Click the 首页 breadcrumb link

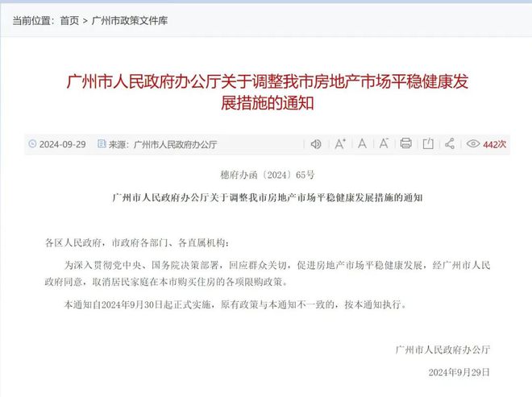coord(69,21)
